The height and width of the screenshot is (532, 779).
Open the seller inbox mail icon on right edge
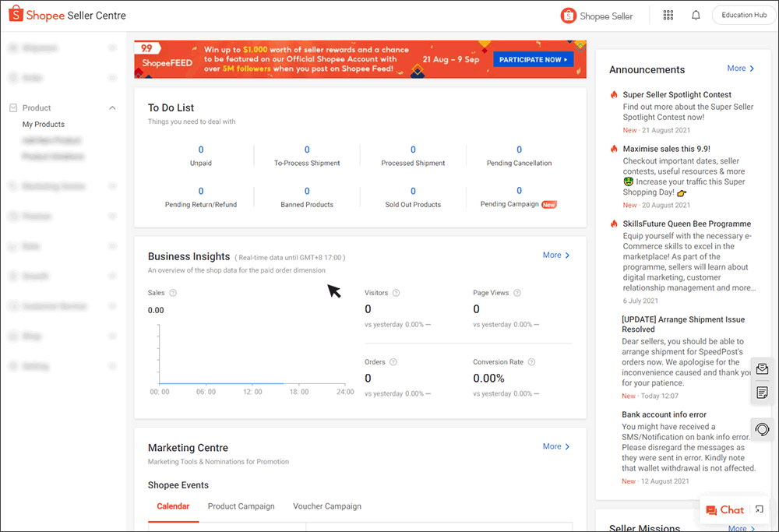(762, 369)
